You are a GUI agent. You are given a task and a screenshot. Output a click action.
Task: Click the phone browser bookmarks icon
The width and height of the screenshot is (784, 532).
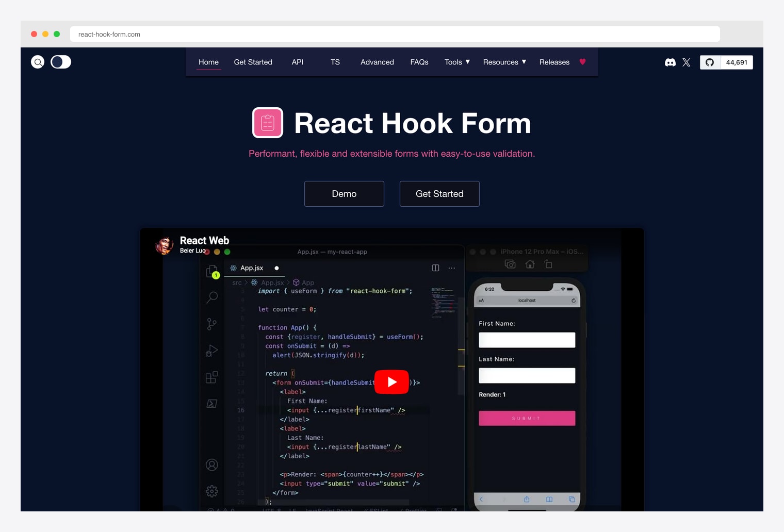pos(549,500)
